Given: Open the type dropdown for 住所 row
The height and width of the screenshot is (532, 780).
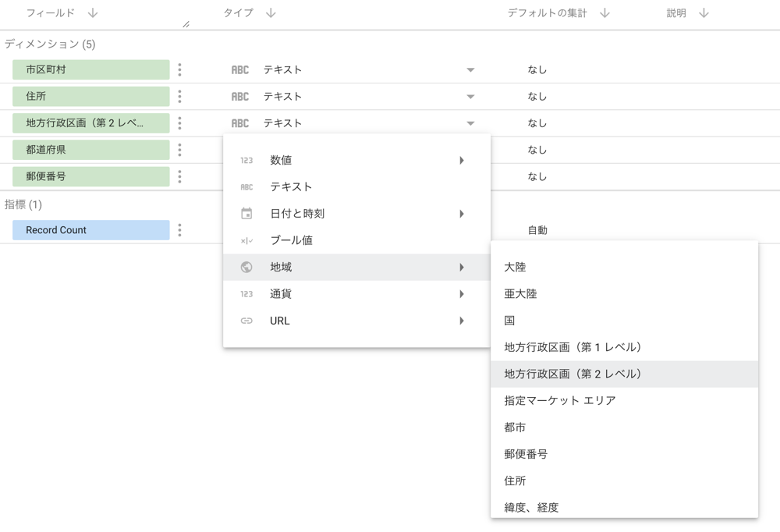Looking at the screenshot, I should pyautogui.click(x=470, y=97).
